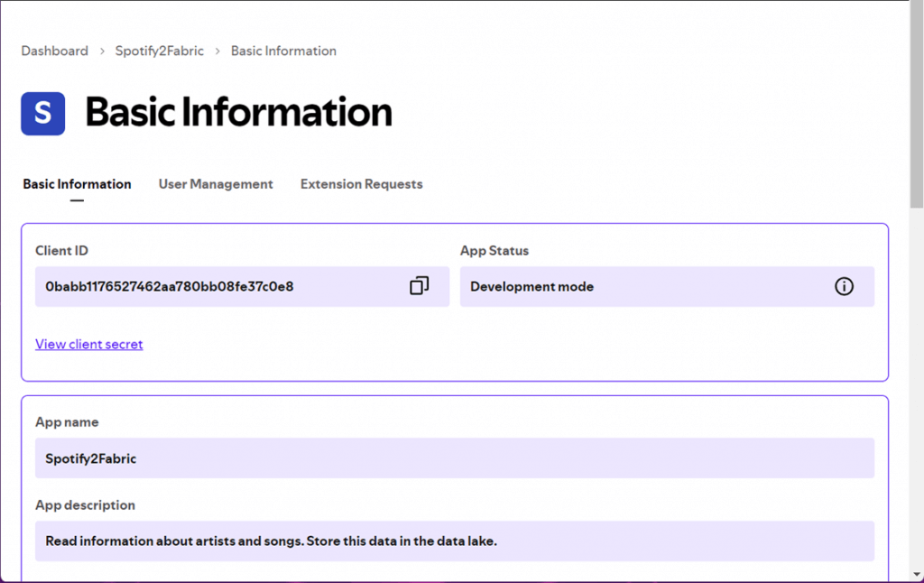Open Spotify2Fabric breadcrumb link
This screenshot has height=583, width=924.
tap(159, 51)
